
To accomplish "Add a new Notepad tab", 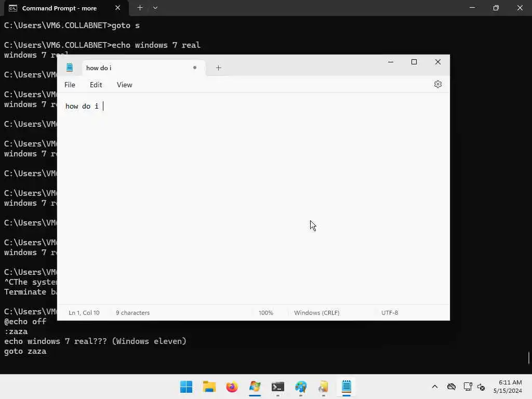I will (x=219, y=68).
